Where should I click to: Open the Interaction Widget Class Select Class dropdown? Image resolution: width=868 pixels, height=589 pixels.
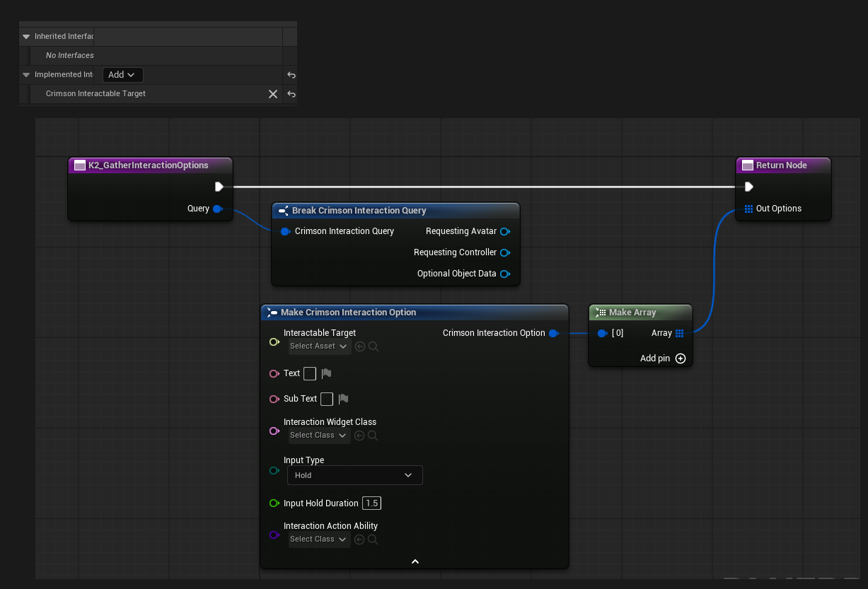[x=319, y=436]
